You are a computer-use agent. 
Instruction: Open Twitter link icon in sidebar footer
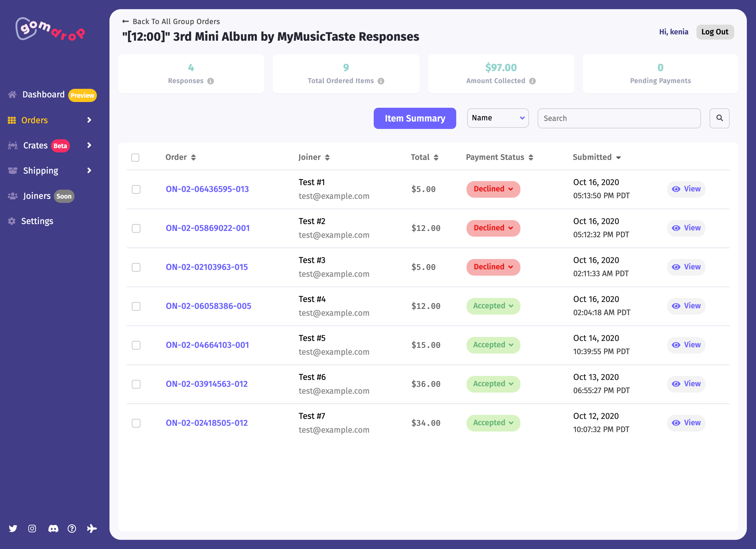13,528
